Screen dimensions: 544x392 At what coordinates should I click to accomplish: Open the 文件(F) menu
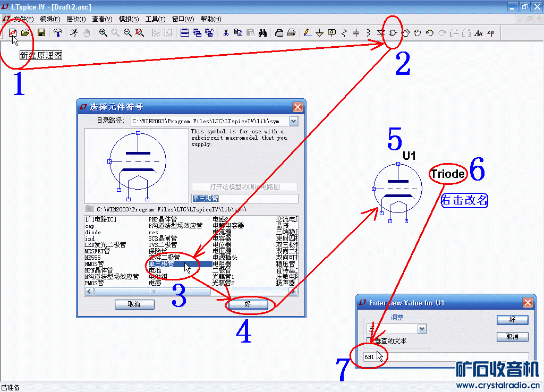[x=23, y=19]
